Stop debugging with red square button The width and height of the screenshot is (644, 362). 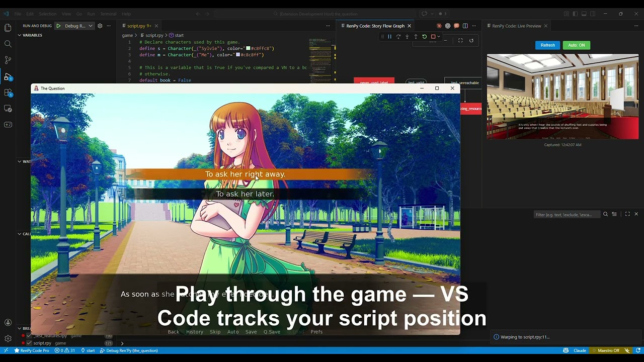(x=433, y=37)
